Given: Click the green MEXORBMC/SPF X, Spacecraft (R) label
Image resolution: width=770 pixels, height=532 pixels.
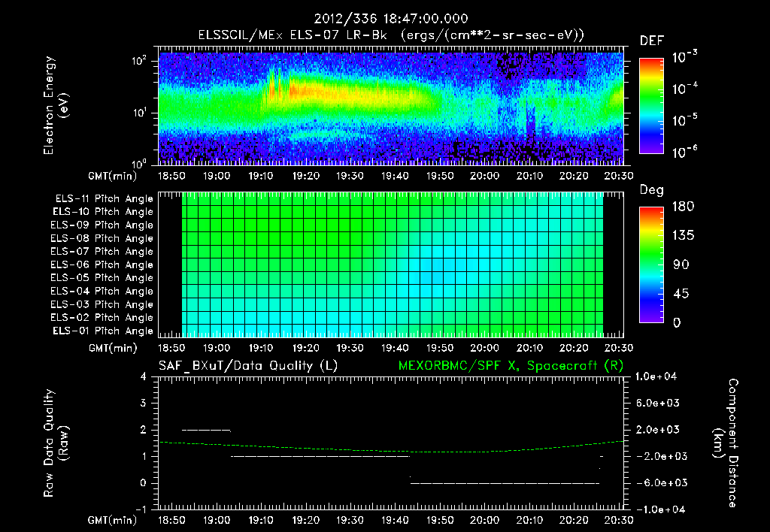Looking at the screenshot, I should tap(511, 366).
